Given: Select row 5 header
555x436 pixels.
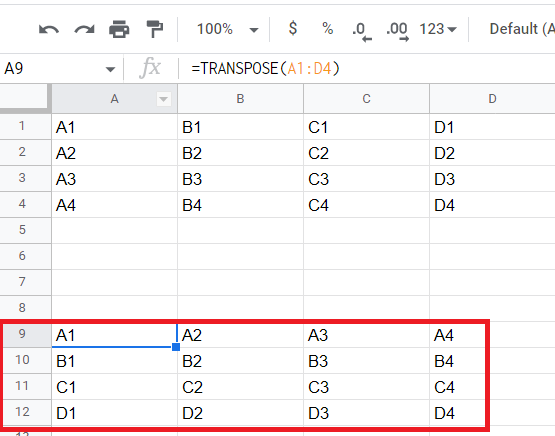Looking at the screenshot, I should click(25, 230).
